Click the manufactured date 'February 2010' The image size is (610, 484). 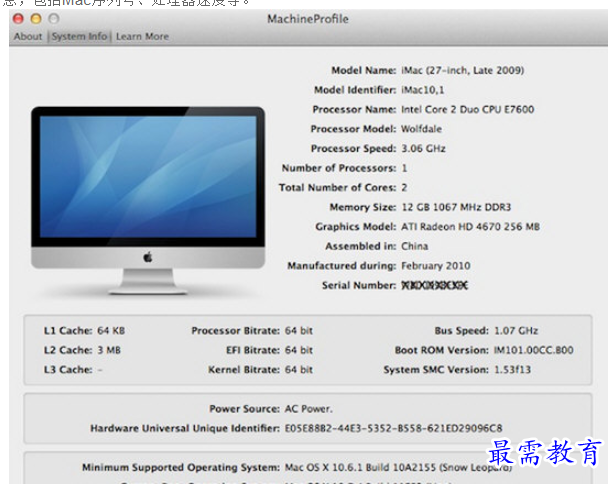[436, 266]
